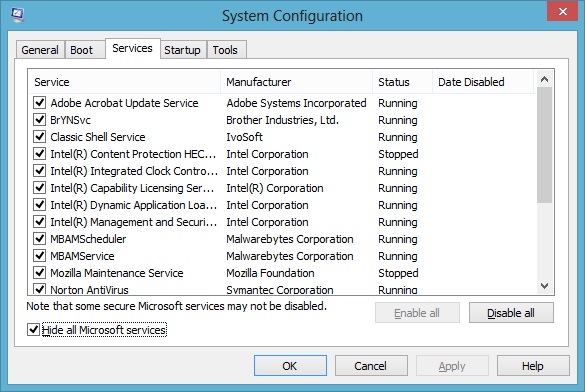Click the scrollbar up arrow
The height and width of the screenshot is (392, 585).
click(x=544, y=79)
